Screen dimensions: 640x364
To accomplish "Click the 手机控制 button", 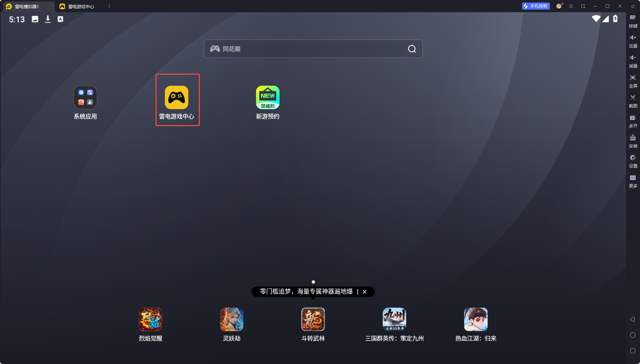I will click(x=536, y=6).
